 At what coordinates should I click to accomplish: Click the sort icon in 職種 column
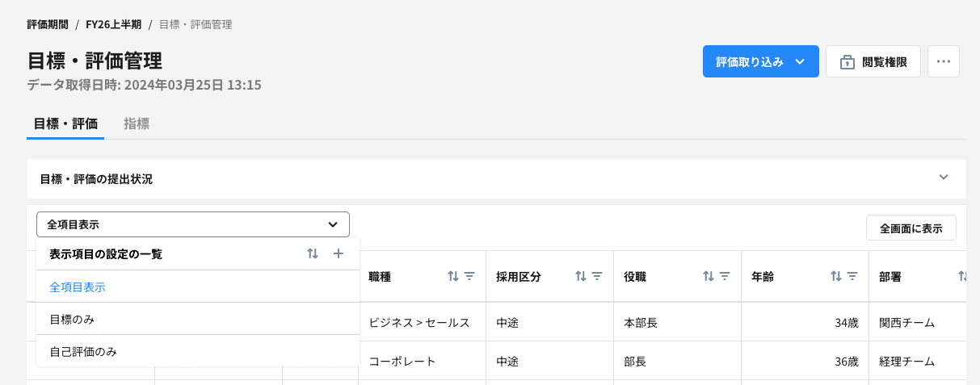click(453, 276)
